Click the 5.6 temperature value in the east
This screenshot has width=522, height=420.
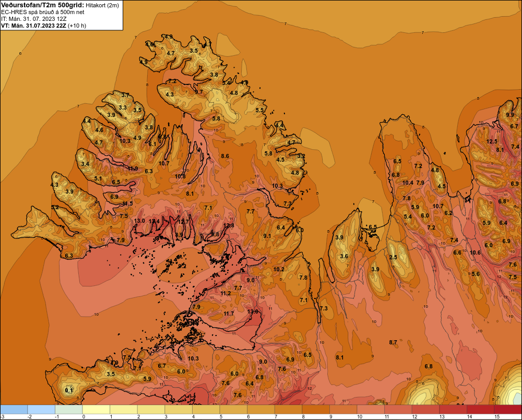[x=476, y=274]
